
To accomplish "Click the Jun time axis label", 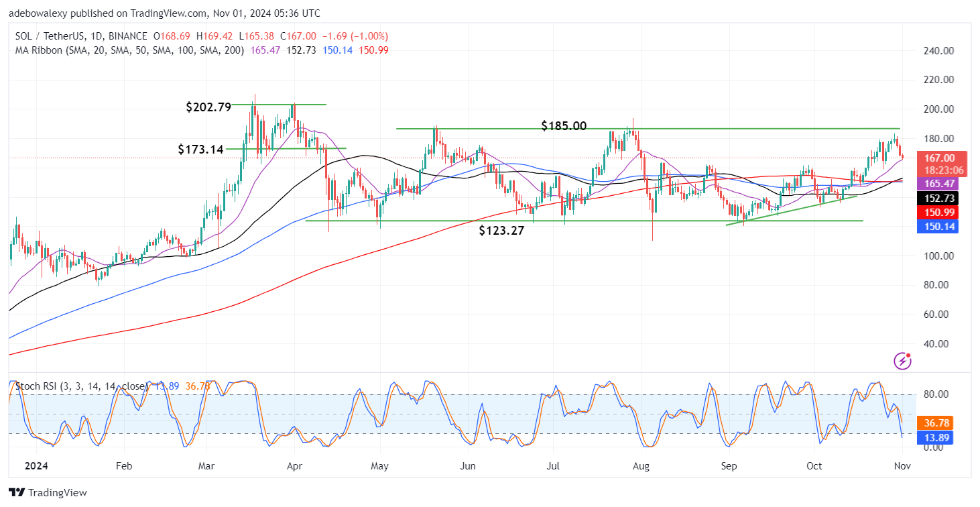I will [468, 465].
